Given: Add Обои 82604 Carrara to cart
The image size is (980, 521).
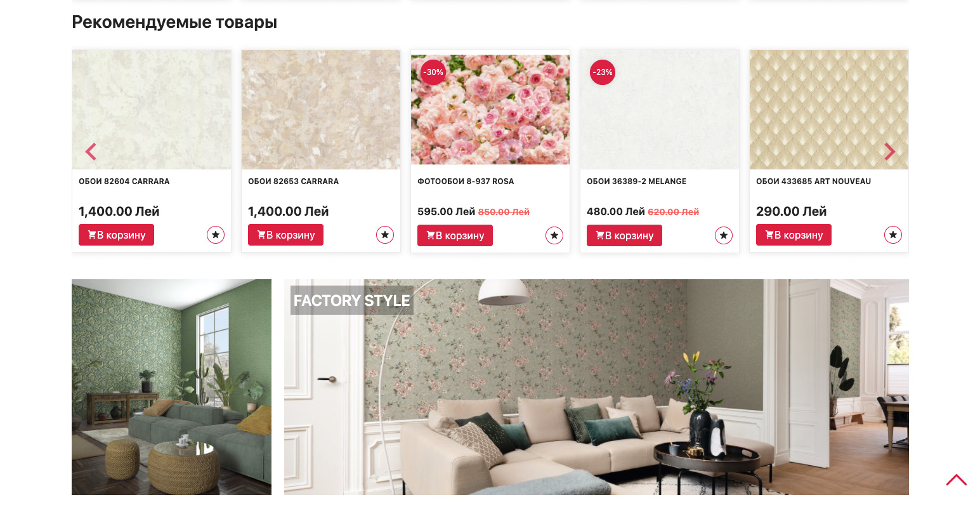Looking at the screenshot, I should coord(116,235).
